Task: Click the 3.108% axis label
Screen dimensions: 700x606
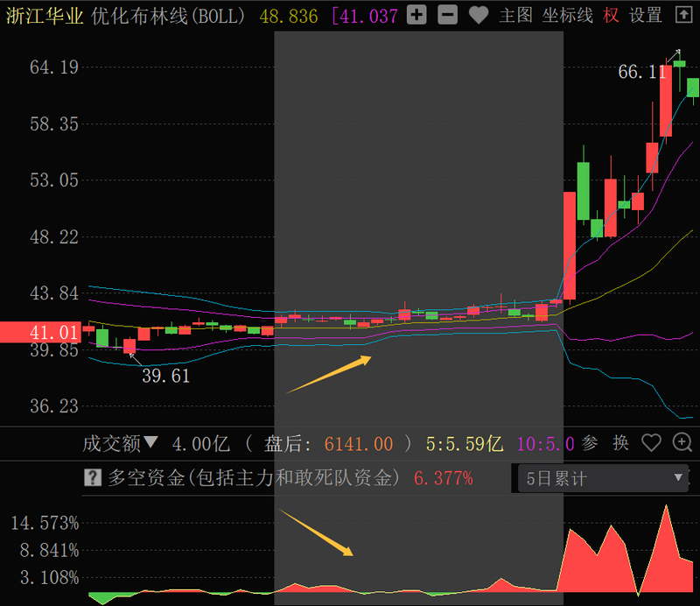Action: pos(49,578)
